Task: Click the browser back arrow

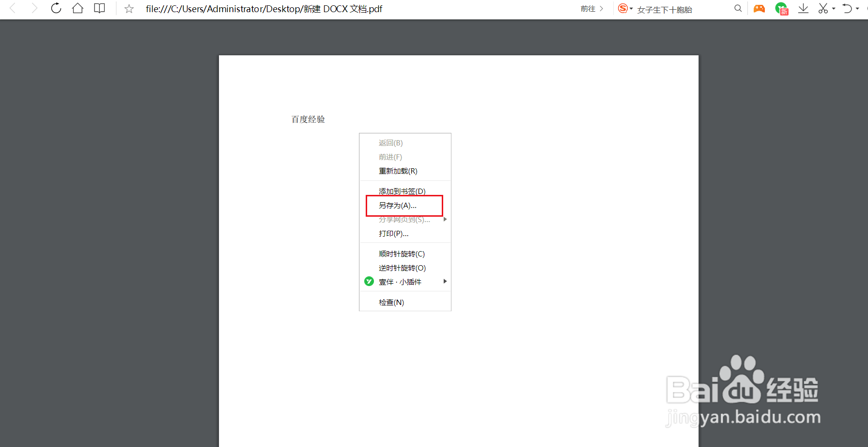Action: coord(13,8)
